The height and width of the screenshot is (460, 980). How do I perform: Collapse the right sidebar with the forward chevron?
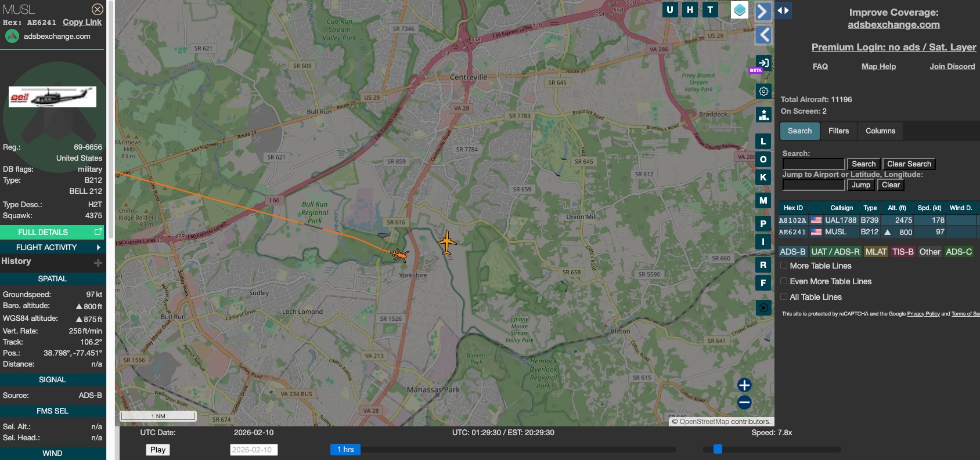pos(763,11)
